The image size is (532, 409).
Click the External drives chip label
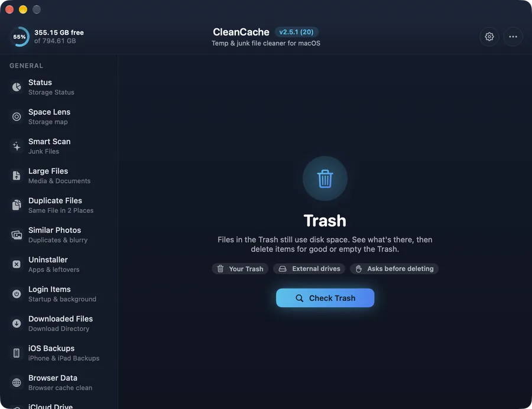[x=316, y=268]
